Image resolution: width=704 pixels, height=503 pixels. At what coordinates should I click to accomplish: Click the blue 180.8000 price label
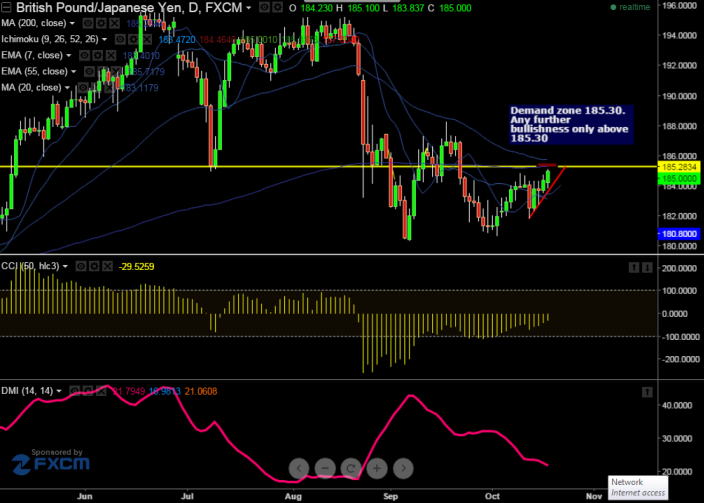(678, 234)
